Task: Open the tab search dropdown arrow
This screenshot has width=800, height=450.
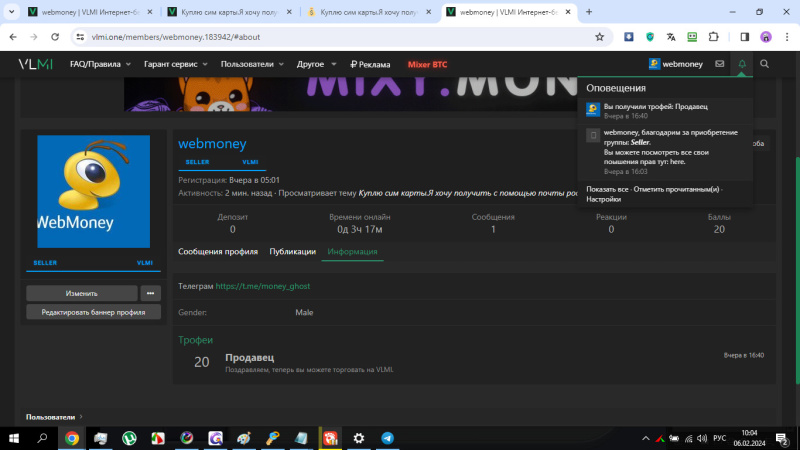Action: [11, 12]
